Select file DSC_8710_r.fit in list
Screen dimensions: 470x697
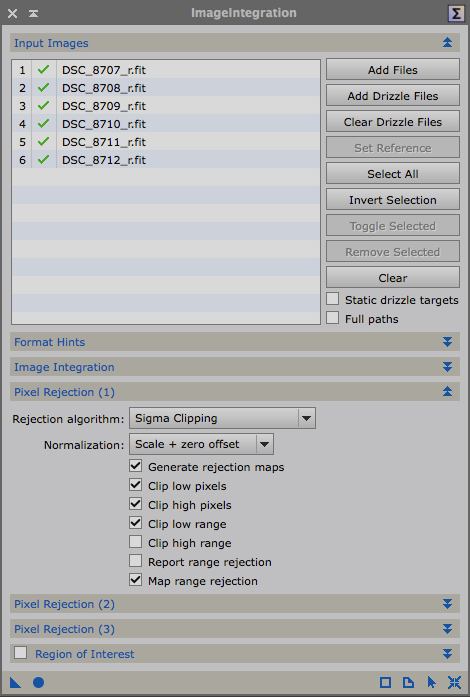point(104,124)
